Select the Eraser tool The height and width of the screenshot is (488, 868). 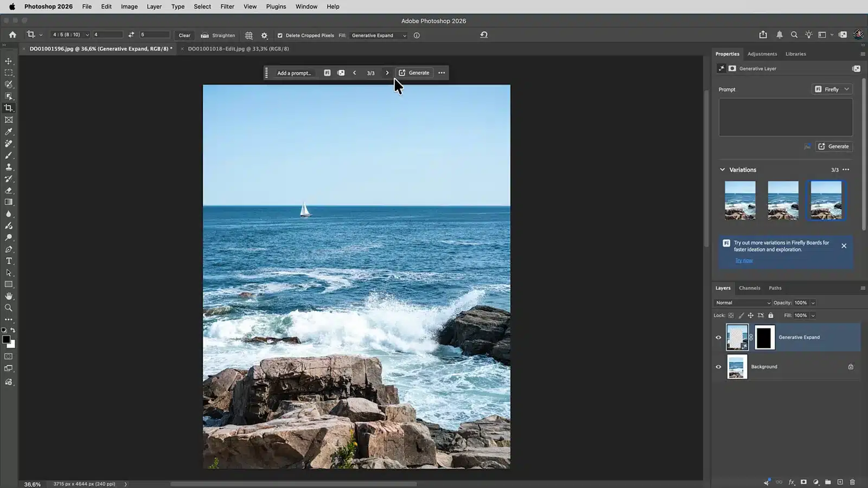pyautogui.click(x=9, y=190)
